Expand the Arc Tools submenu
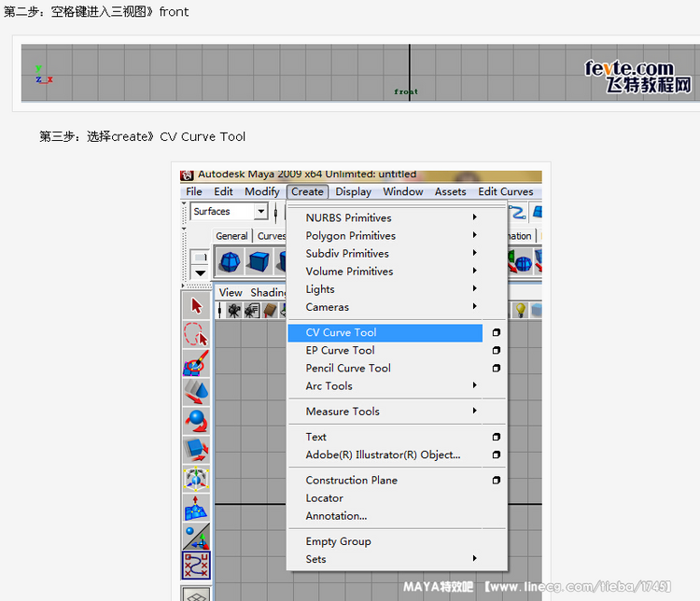The width and height of the screenshot is (700, 601). click(x=475, y=385)
